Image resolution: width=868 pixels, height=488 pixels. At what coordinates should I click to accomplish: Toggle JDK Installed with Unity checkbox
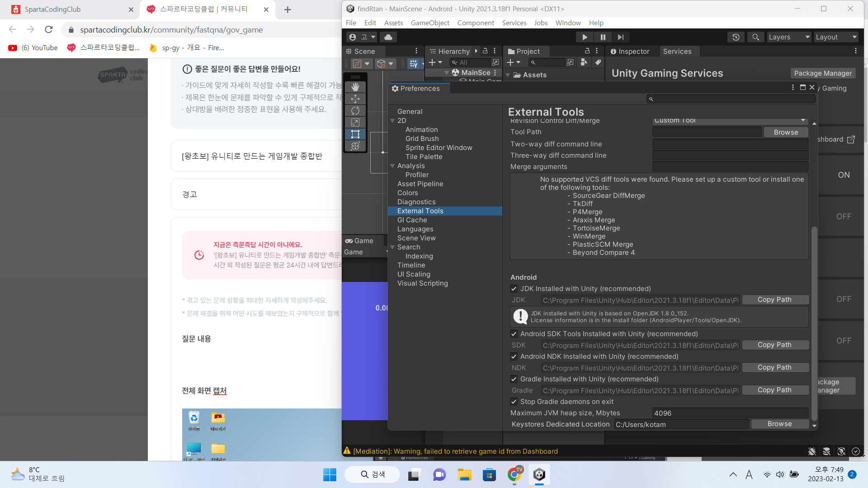coord(514,289)
